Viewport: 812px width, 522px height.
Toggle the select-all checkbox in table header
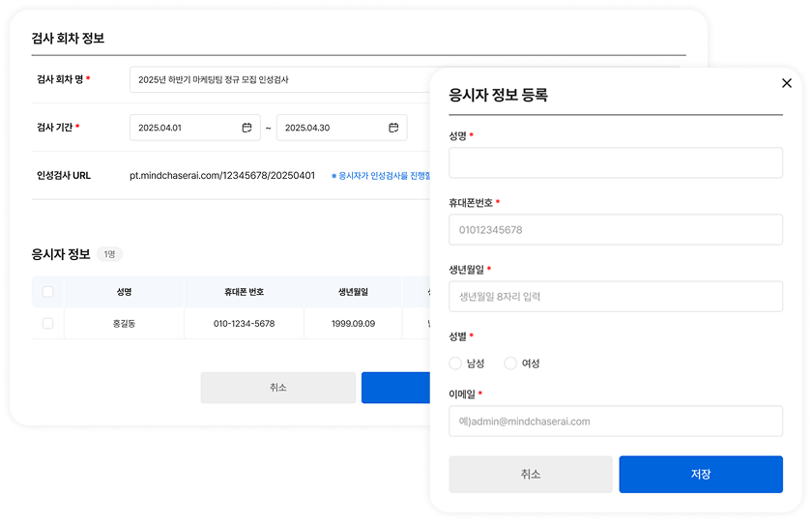point(47,292)
